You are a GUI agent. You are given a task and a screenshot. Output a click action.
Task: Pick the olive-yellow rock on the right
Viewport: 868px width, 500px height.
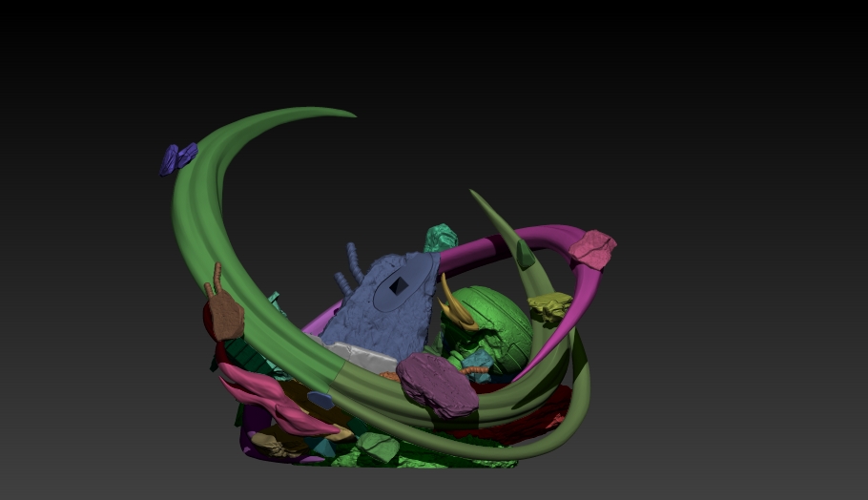click(x=549, y=307)
